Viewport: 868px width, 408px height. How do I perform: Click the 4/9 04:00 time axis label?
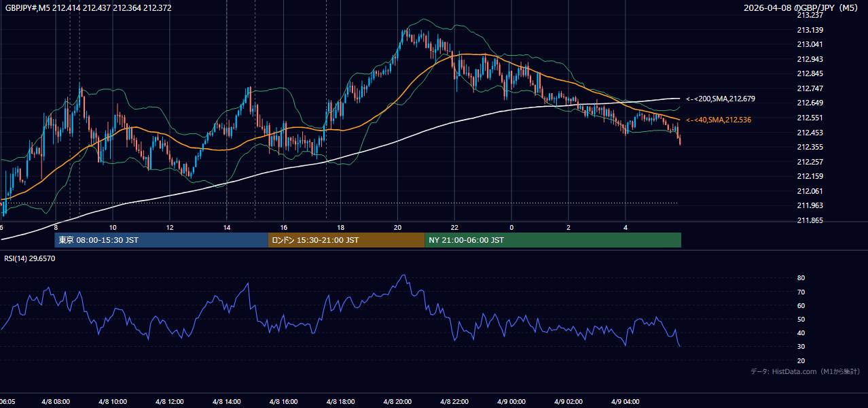[626, 402]
